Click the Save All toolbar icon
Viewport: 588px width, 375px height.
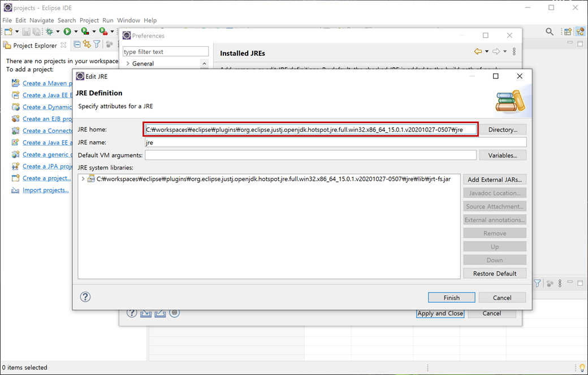(x=36, y=32)
